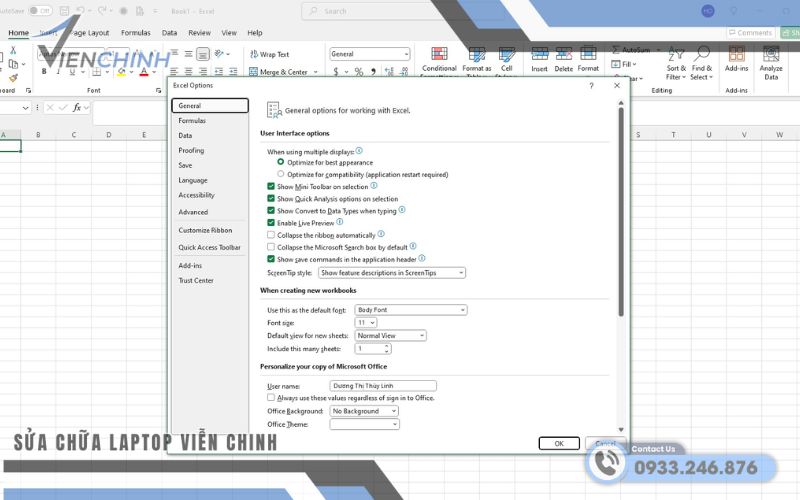Open the General number format dropdown

click(x=369, y=54)
